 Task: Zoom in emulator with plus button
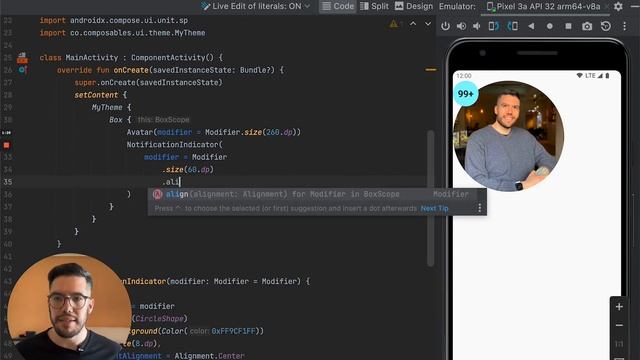click(x=619, y=307)
